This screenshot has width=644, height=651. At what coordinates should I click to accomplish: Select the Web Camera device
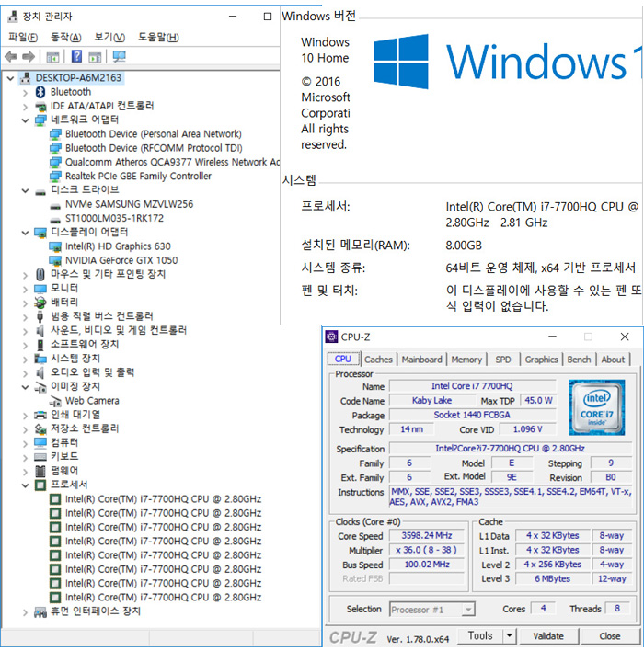[x=92, y=401]
